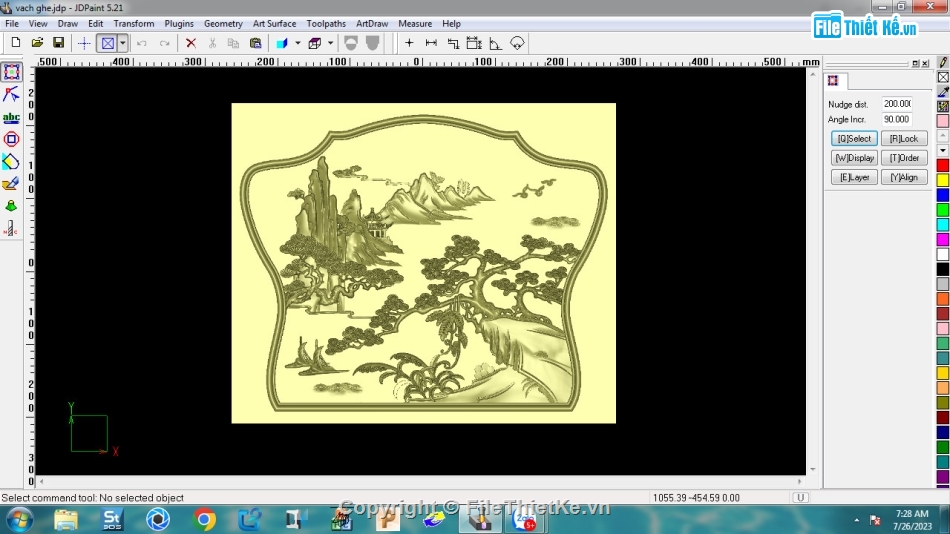Open a file using the folder icon
Viewport: 950px width, 534px height.
37,42
